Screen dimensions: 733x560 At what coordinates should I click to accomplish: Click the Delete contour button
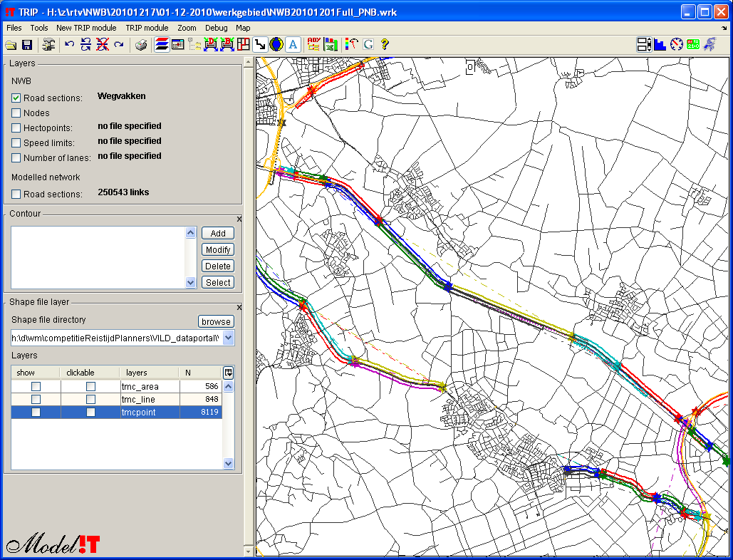point(218,266)
